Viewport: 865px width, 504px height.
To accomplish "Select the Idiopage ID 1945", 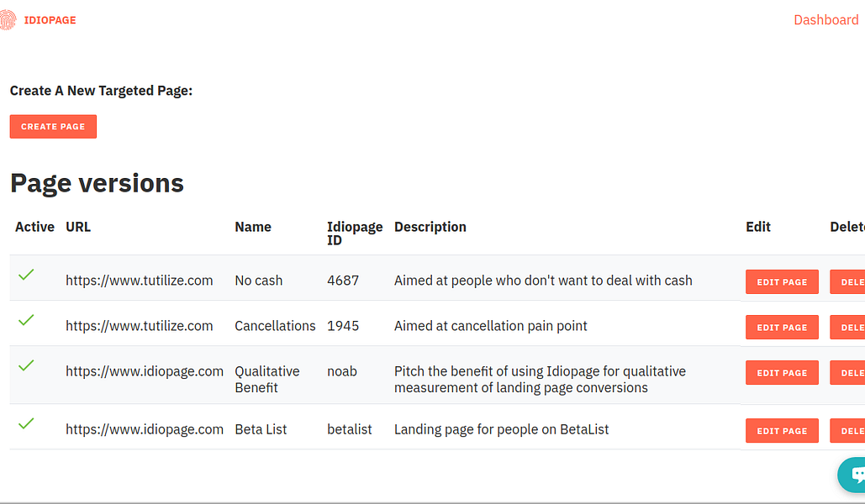I will (343, 326).
